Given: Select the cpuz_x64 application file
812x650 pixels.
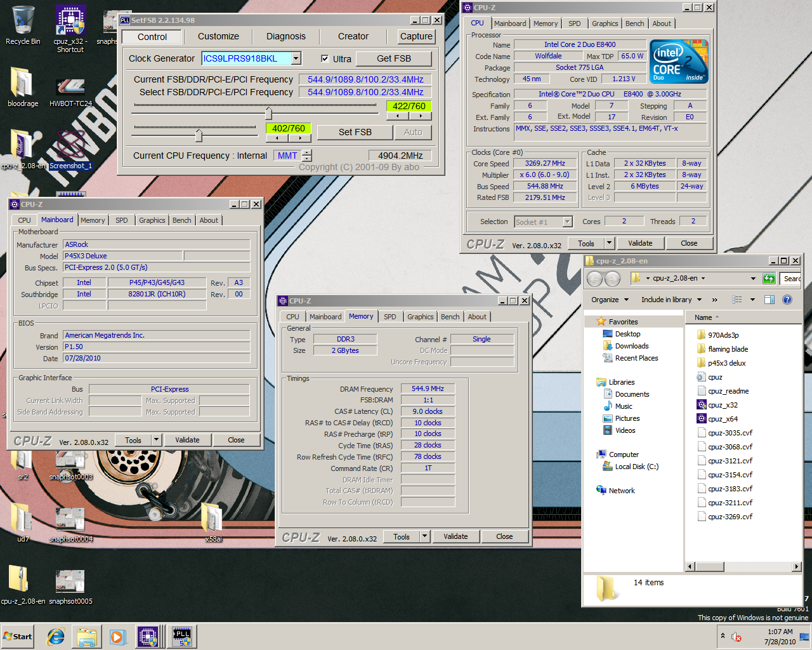Looking at the screenshot, I should (717, 419).
